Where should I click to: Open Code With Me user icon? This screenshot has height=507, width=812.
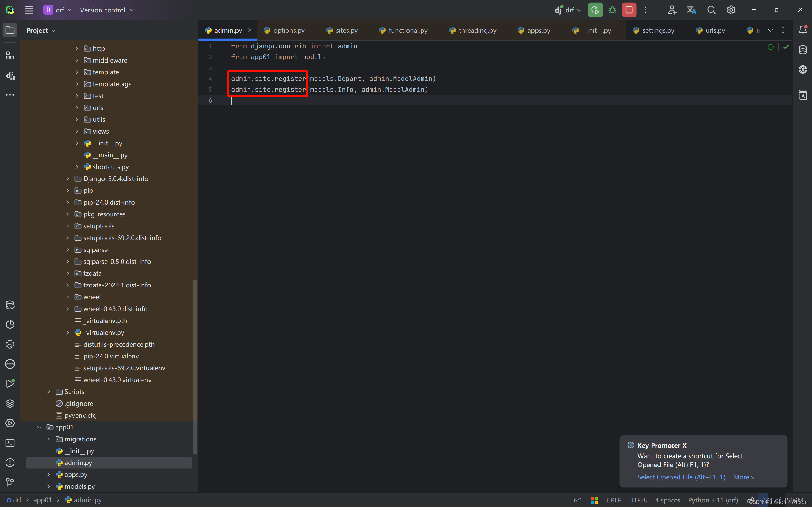(x=672, y=10)
